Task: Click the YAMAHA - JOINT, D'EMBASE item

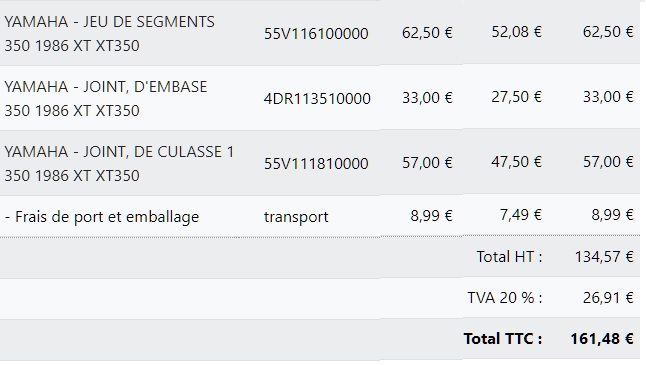Action: pyautogui.click(x=106, y=98)
